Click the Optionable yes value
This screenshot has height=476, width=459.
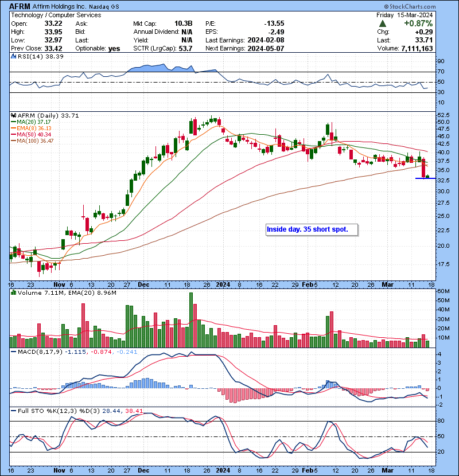(114, 49)
